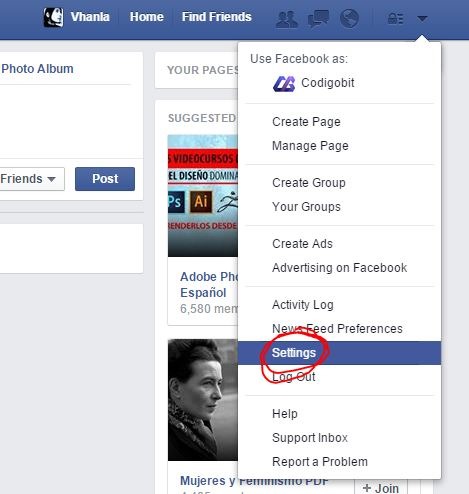Go to the Vhanla profile link
469x494 pixels.
[x=90, y=17]
